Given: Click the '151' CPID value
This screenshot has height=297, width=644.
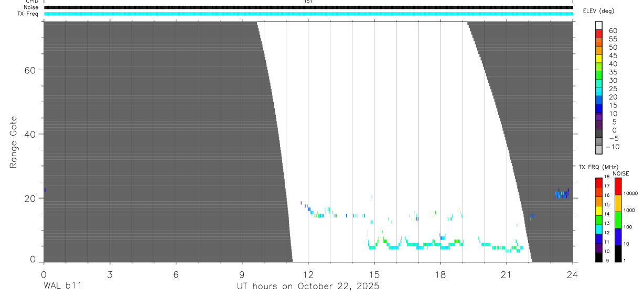Looking at the screenshot, I should pyautogui.click(x=308, y=2).
